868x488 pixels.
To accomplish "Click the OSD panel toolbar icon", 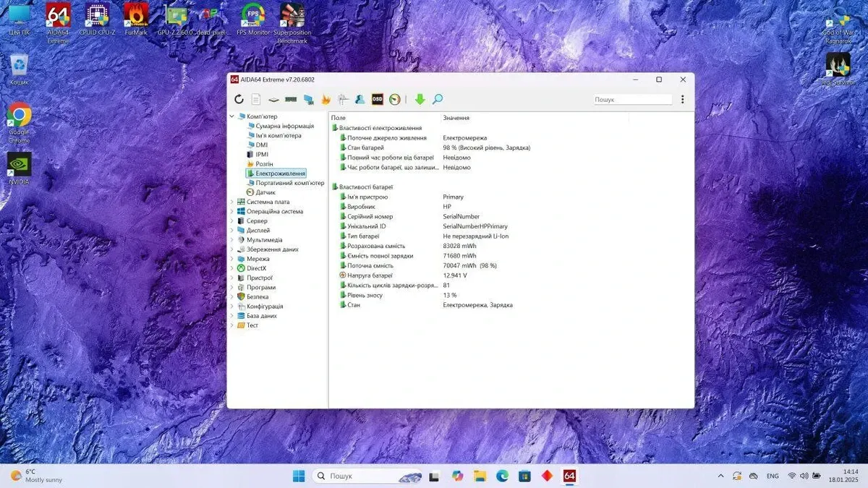I will pos(377,100).
